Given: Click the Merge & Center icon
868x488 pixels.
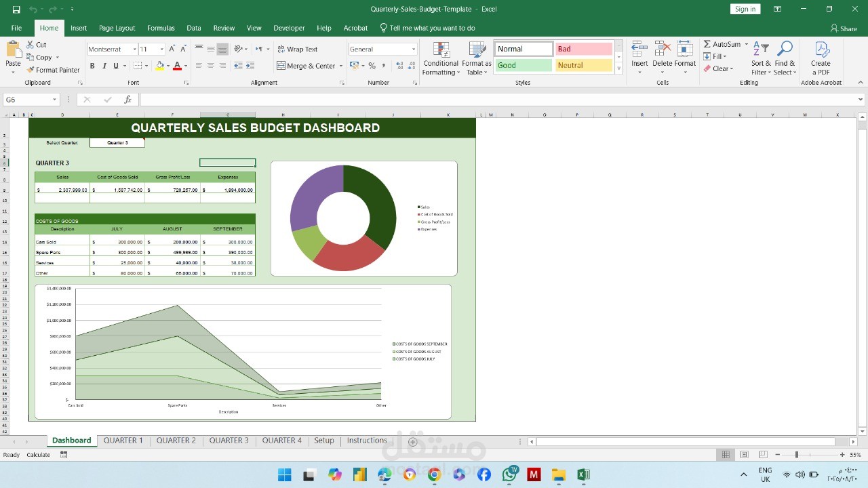Looking at the screenshot, I should tap(281, 66).
